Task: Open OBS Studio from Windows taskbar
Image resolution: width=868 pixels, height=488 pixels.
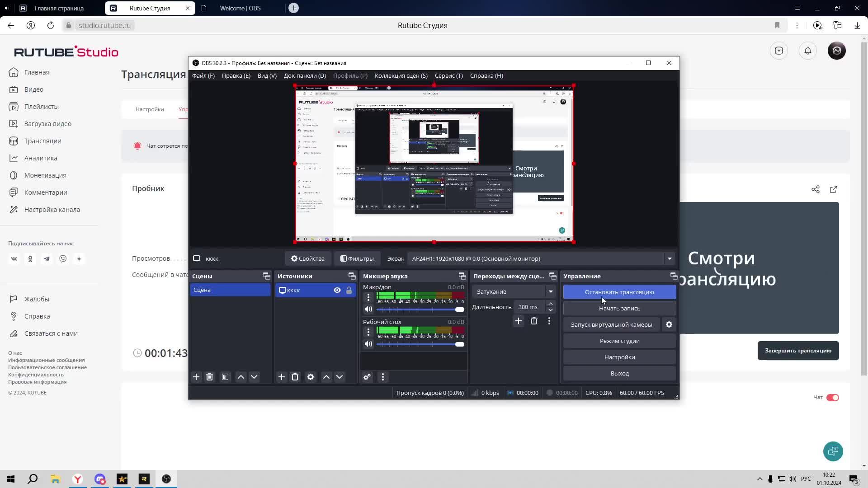Action: coord(166,479)
